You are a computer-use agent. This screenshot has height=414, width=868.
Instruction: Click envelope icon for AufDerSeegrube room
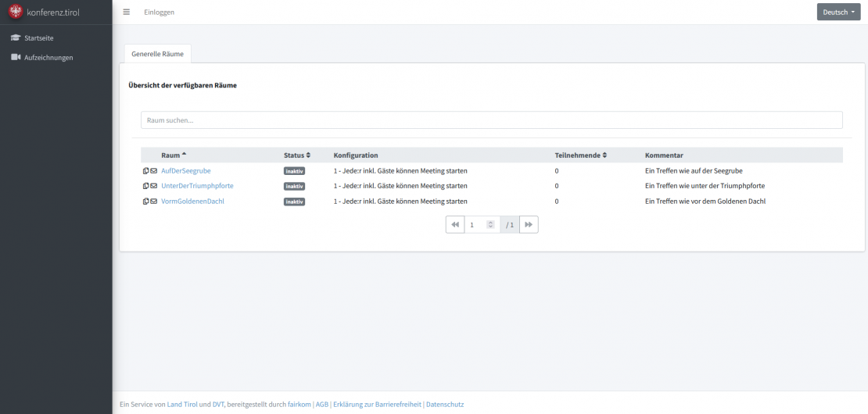pyautogui.click(x=154, y=170)
